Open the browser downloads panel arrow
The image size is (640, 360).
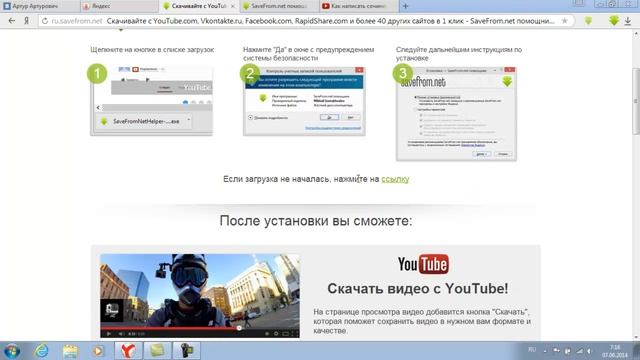(x=628, y=21)
